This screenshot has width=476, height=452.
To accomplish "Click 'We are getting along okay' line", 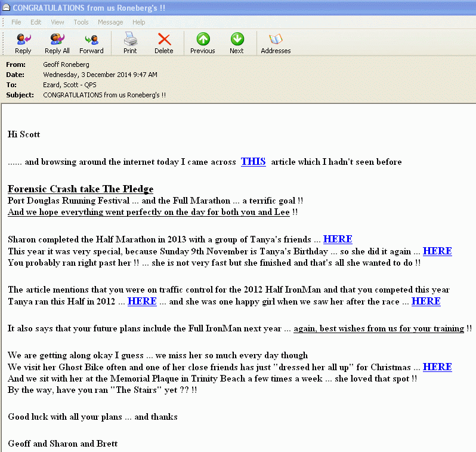I will pos(158,355).
